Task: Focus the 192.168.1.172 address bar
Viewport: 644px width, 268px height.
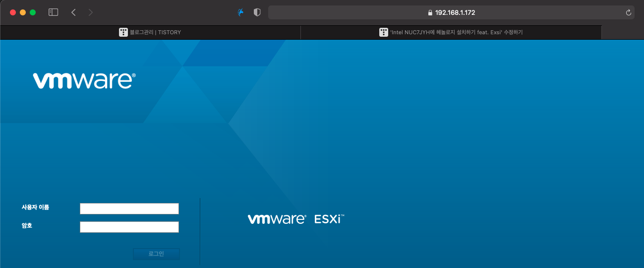Action: pos(451,12)
